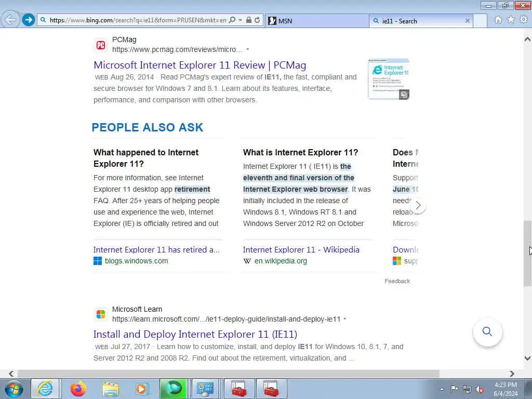Click the PCMag source name text
Image resolution: width=532 pixels, height=399 pixels.
(124, 39)
